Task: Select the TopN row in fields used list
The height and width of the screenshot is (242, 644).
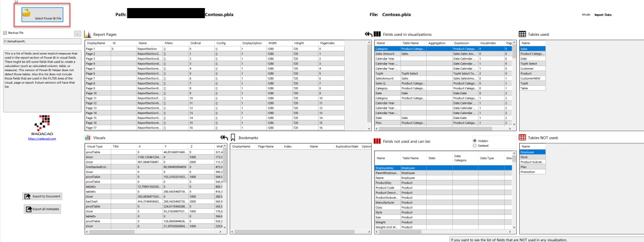Action: click(443, 73)
